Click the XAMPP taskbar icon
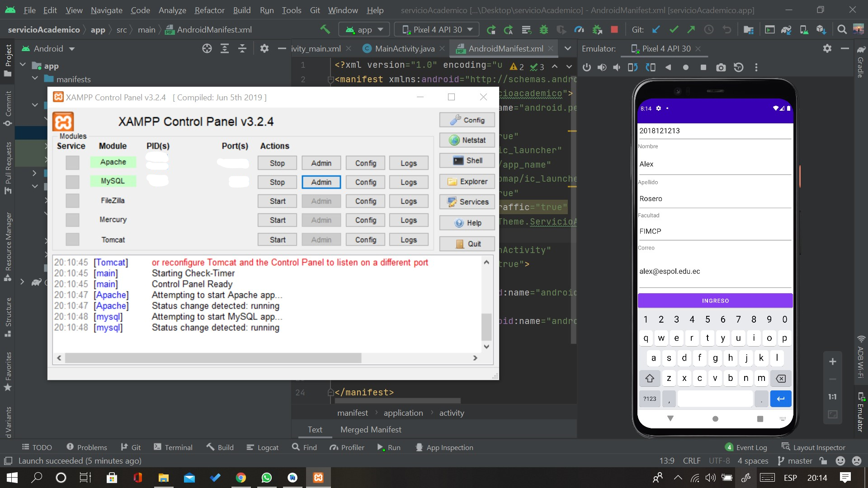868x488 pixels. pos(318,478)
